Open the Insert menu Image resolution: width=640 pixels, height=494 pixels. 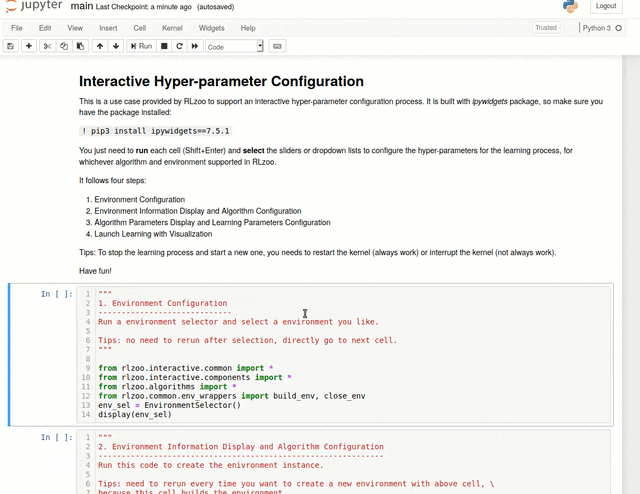108,28
